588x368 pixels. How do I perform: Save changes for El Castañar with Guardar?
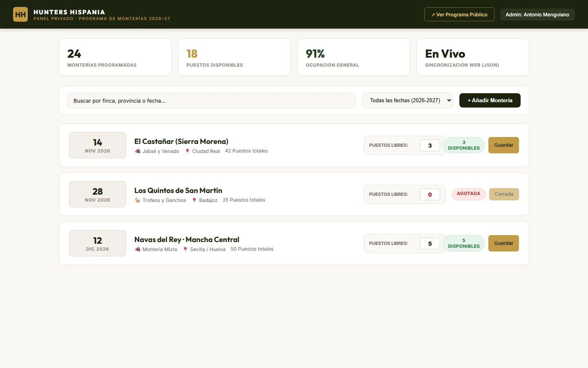tap(503, 145)
